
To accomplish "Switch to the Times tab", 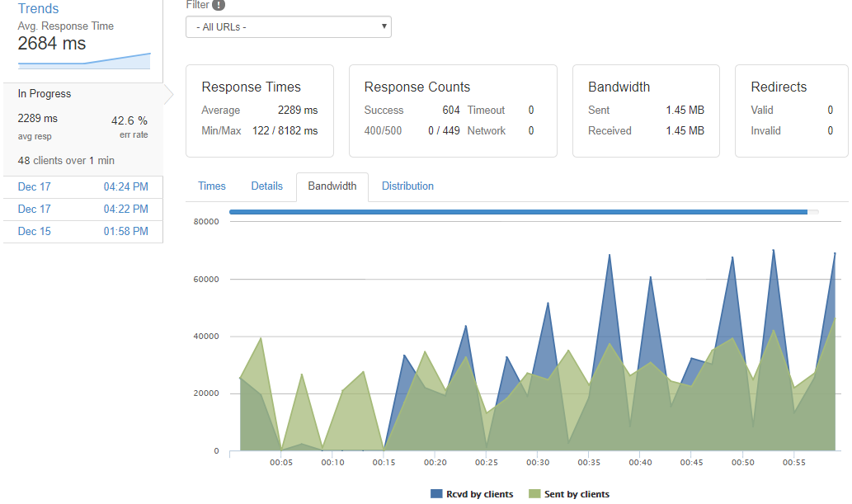I will click(x=212, y=186).
